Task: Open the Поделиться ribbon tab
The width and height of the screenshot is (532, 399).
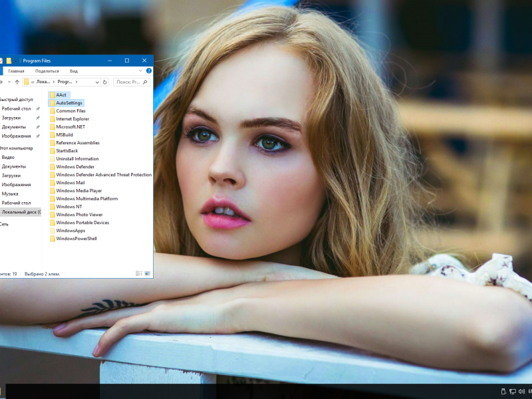Action: 47,71
